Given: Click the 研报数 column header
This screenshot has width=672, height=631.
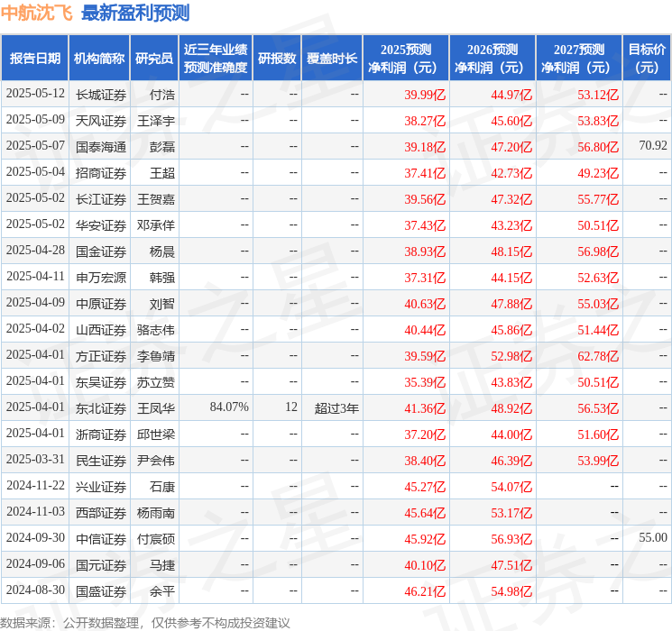Looking at the screenshot, I should click(x=277, y=59).
